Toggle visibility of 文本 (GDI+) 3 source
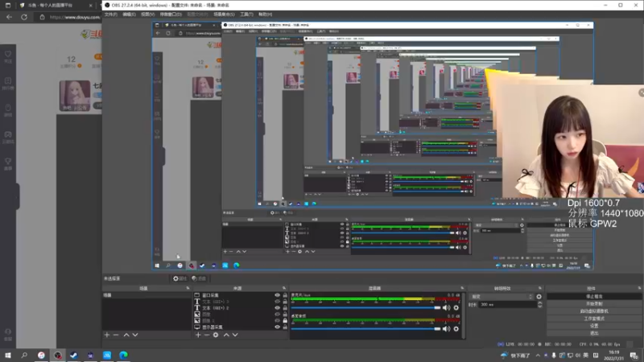Screen dimensions: 644x362 [x=277, y=302]
